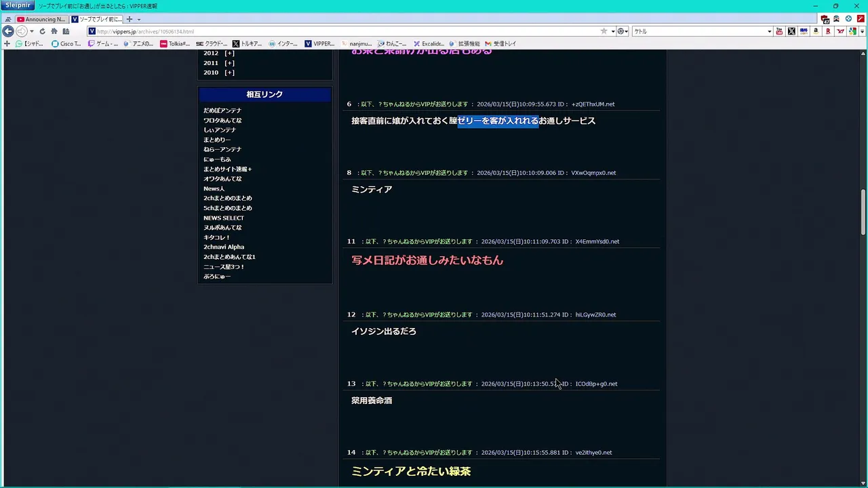Expand the 2012 archive [+] toggle

[229, 53]
